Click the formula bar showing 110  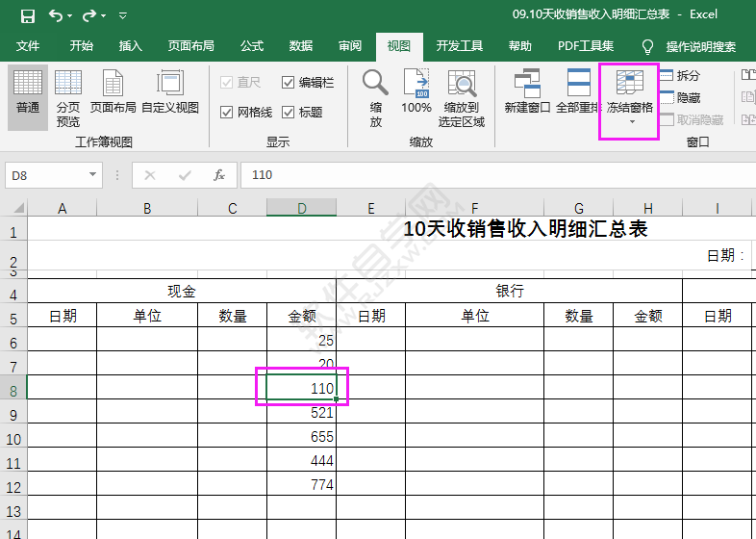point(496,175)
